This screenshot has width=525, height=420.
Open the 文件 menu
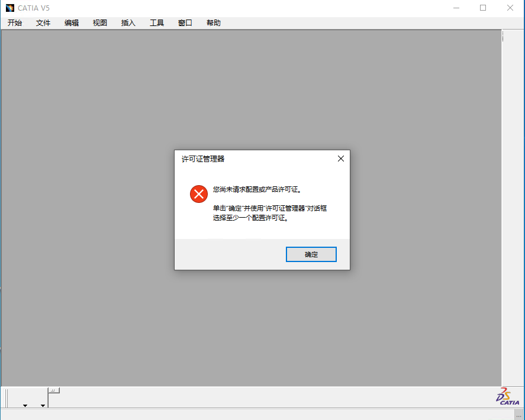click(43, 23)
